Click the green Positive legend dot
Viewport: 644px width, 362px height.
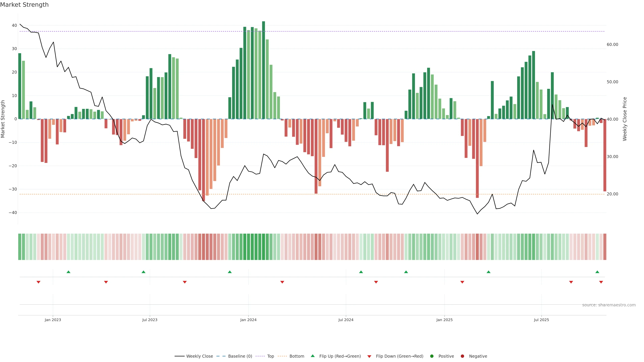(432, 356)
